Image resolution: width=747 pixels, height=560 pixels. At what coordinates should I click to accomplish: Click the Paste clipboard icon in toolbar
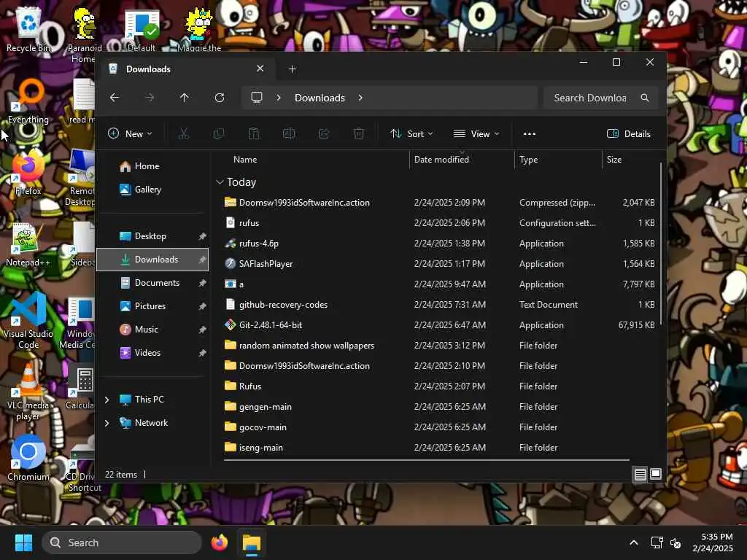pos(254,134)
